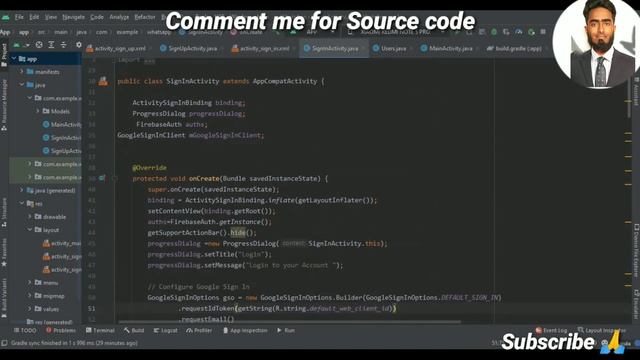This screenshot has height=360, width=640.
Task: Click tool windows quick-access icon in status bar
Action: (4, 343)
